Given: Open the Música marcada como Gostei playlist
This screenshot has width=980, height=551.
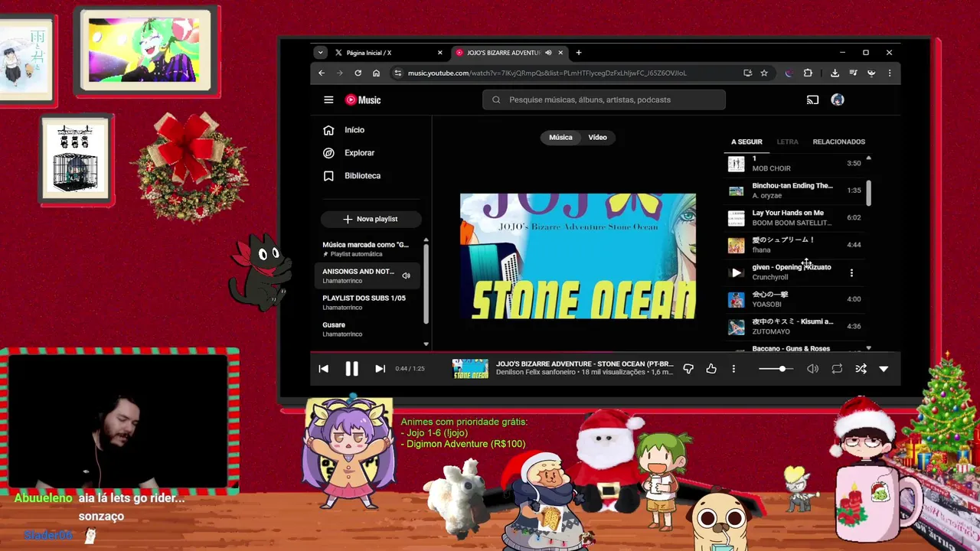Looking at the screenshot, I should [x=367, y=249].
